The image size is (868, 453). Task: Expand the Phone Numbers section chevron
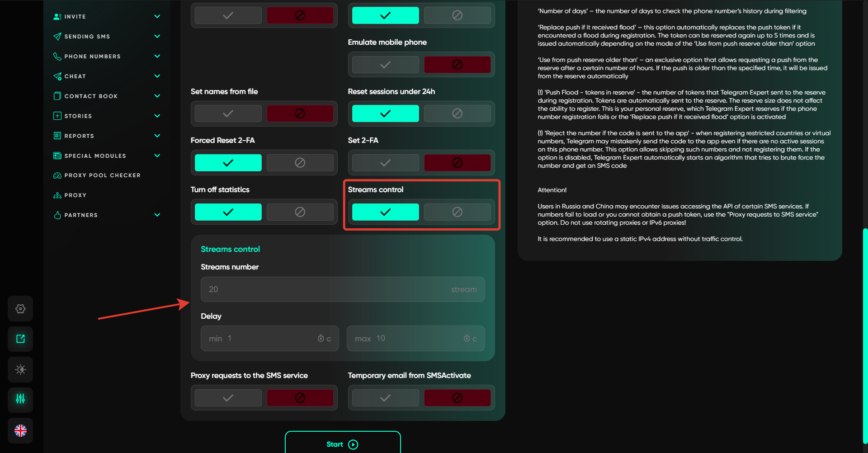[157, 56]
